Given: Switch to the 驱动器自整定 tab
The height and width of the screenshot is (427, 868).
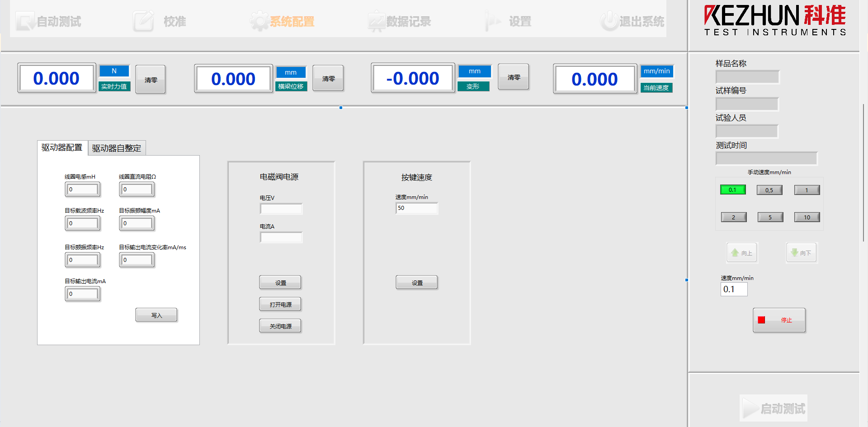Looking at the screenshot, I should coord(117,148).
